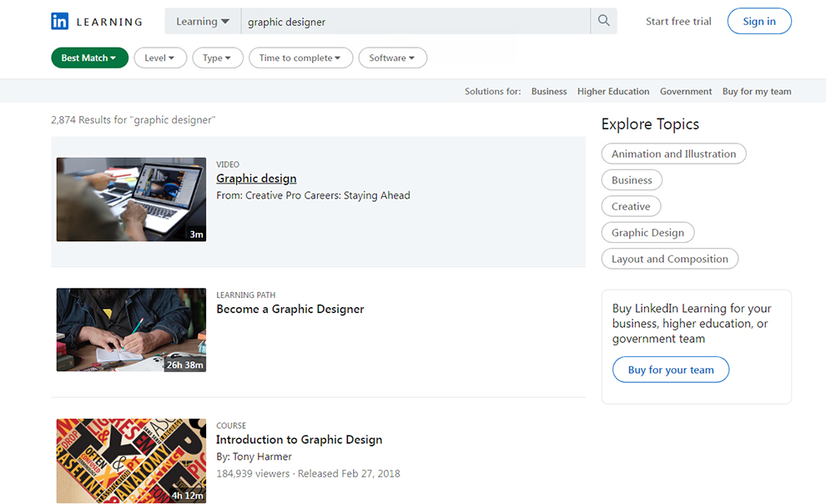
Task: Click the search field with graphic designer
Action: (416, 21)
